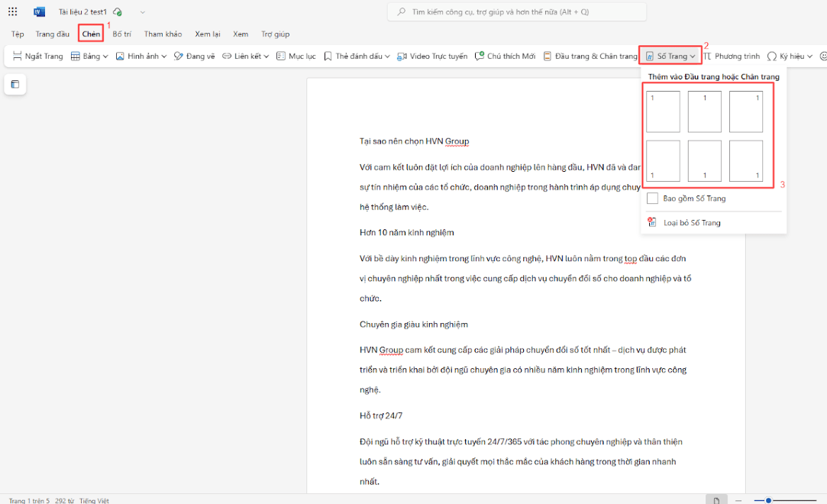Click the Tiếng Việt language indicator
The height and width of the screenshot is (504, 827).
pyautogui.click(x=95, y=500)
